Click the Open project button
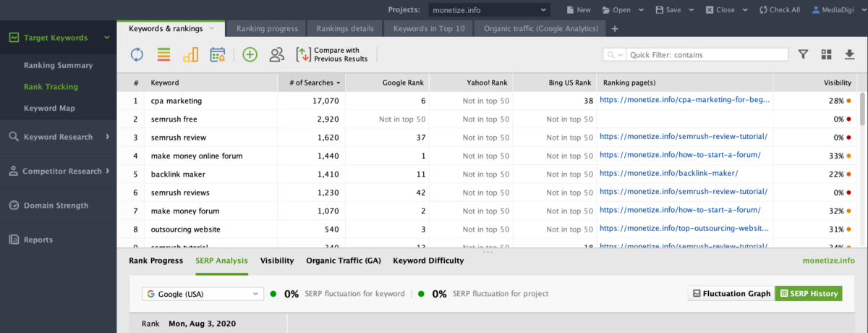The image size is (868, 333). (x=617, y=10)
